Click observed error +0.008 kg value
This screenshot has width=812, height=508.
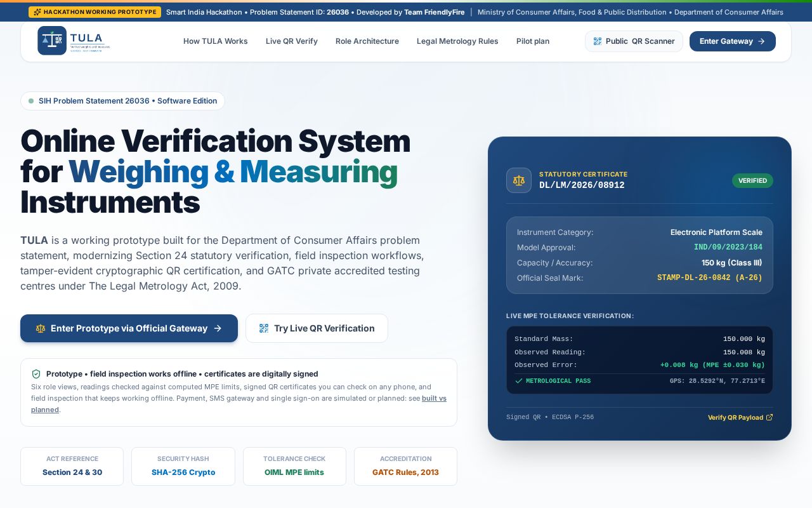(712, 365)
